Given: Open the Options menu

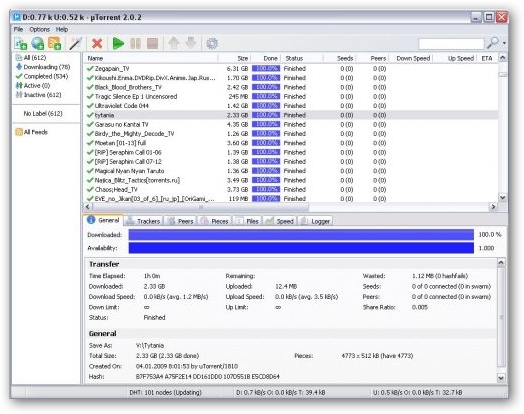Looking at the screenshot, I should (39, 29).
